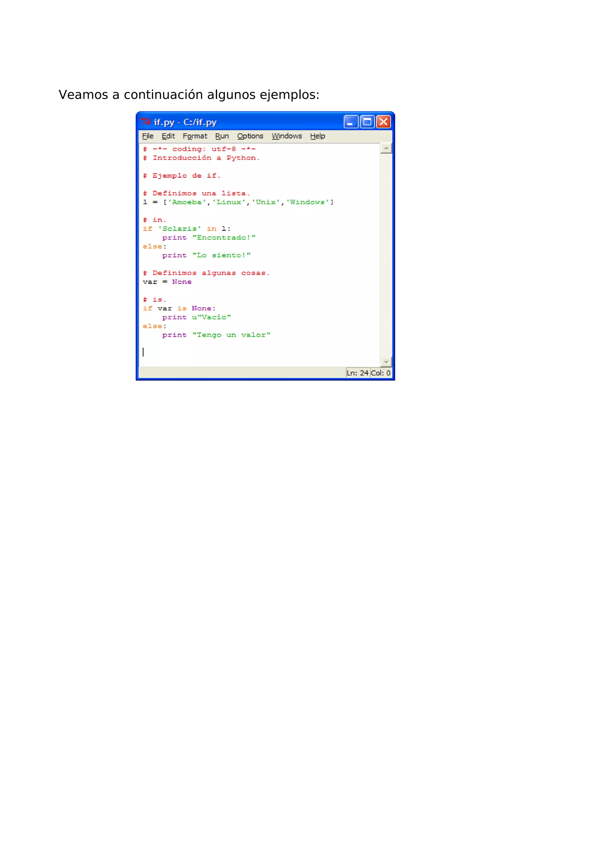The image size is (614, 868).
Task: Open the Help menu
Action: click(317, 136)
